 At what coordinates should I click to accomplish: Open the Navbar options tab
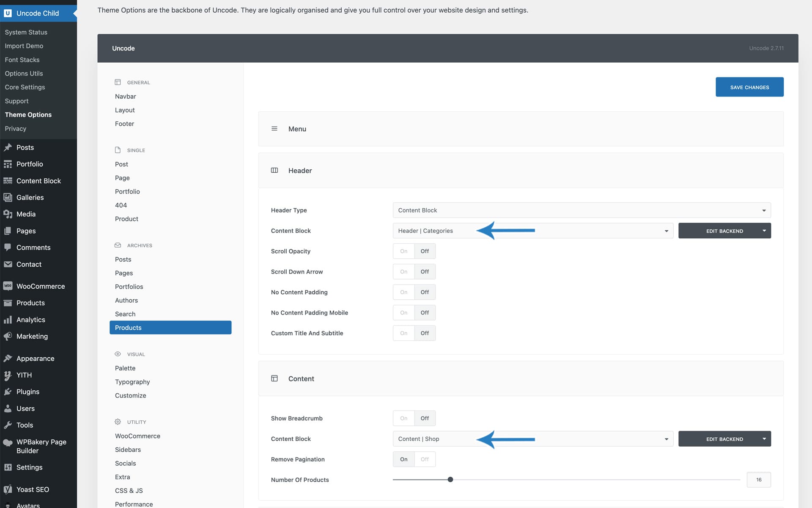[x=126, y=97]
